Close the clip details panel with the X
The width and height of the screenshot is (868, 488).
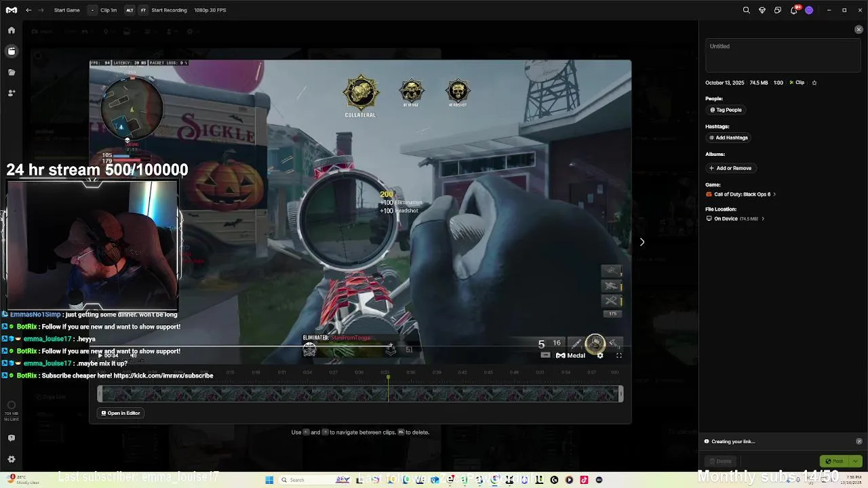tap(859, 30)
